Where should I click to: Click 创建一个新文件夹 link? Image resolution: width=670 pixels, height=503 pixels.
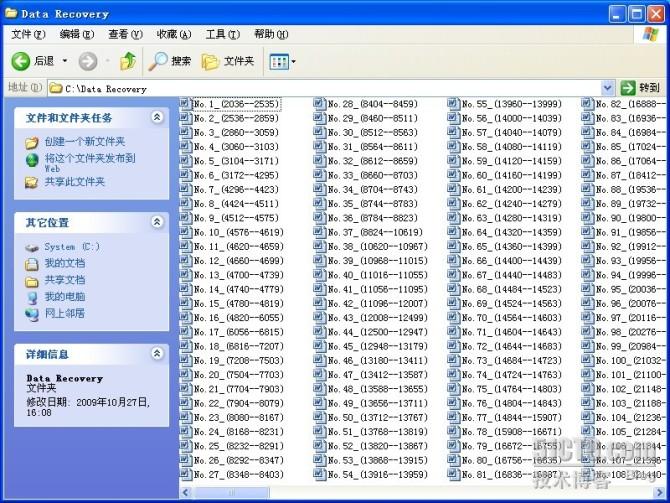point(85,141)
